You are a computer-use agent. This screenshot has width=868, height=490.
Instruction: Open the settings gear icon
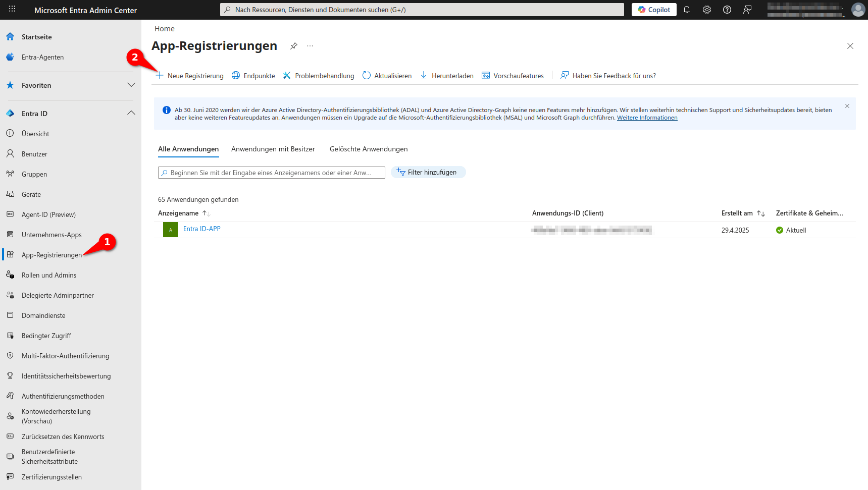(x=707, y=10)
